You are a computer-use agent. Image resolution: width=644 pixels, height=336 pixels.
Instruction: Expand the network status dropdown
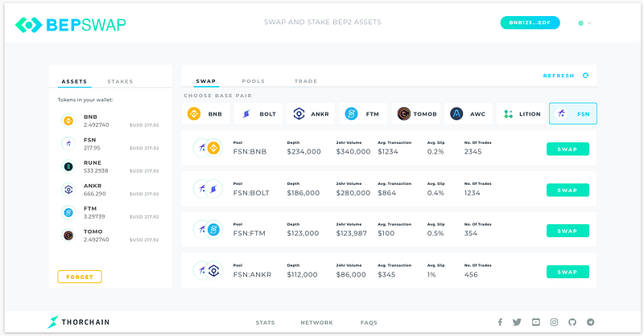[x=585, y=23]
